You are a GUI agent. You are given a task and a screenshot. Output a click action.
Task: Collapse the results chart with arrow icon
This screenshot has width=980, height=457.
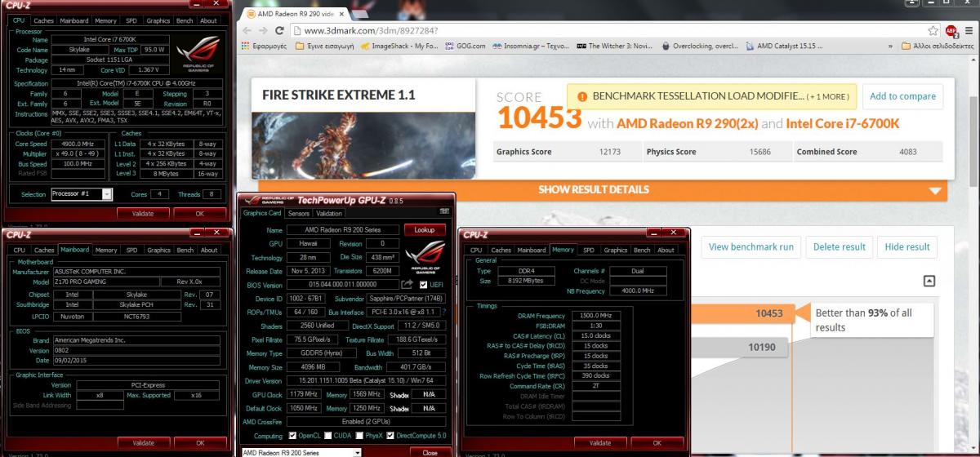click(929, 281)
